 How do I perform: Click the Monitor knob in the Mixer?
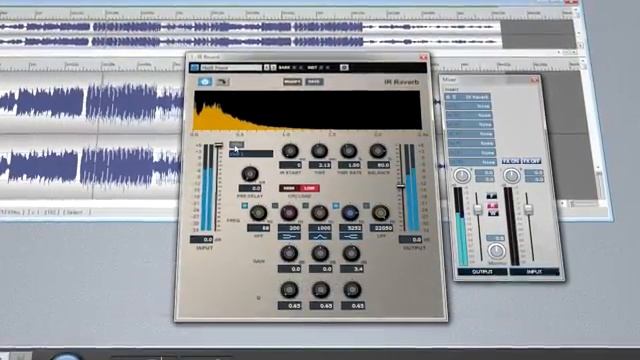[x=496, y=251]
